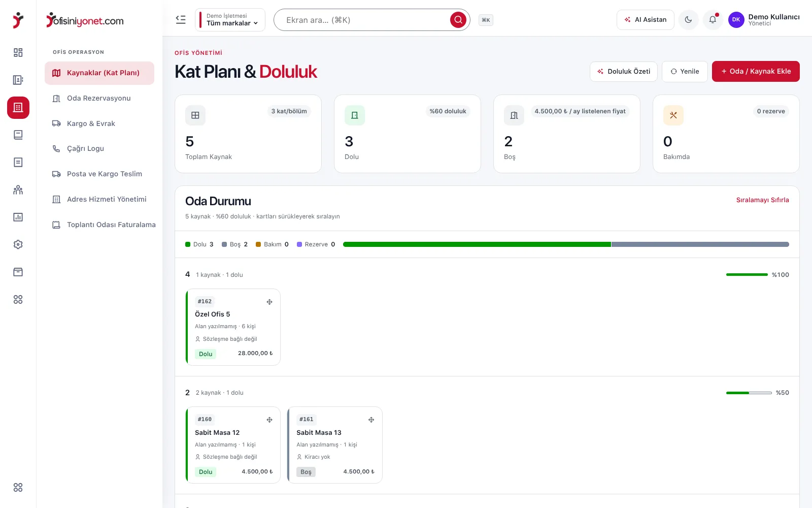
Task: Click the Demo Kullanıcı name
Action: click(774, 17)
